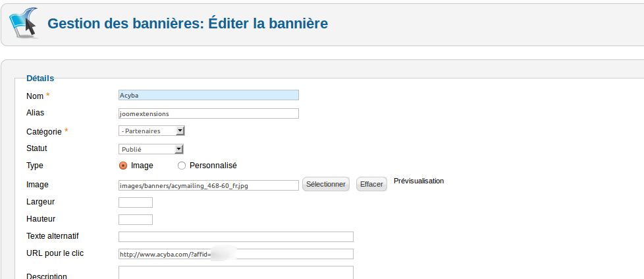
Task: Click the Effacer button to clear image
Action: pyautogui.click(x=371, y=185)
